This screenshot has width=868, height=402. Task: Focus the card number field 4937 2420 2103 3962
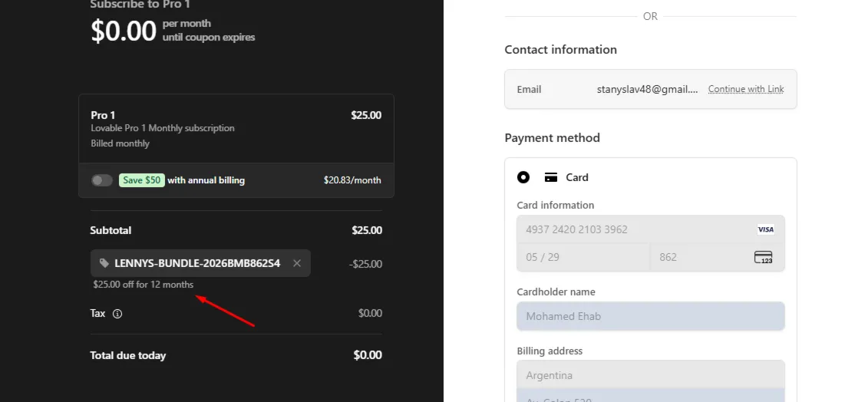(651, 229)
